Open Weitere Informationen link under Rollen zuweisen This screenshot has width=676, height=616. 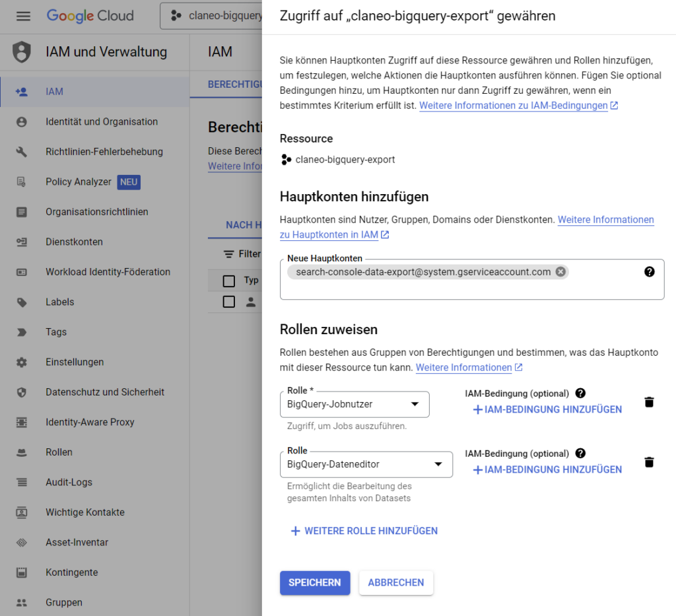pyautogui.click(x=469, y=368)
